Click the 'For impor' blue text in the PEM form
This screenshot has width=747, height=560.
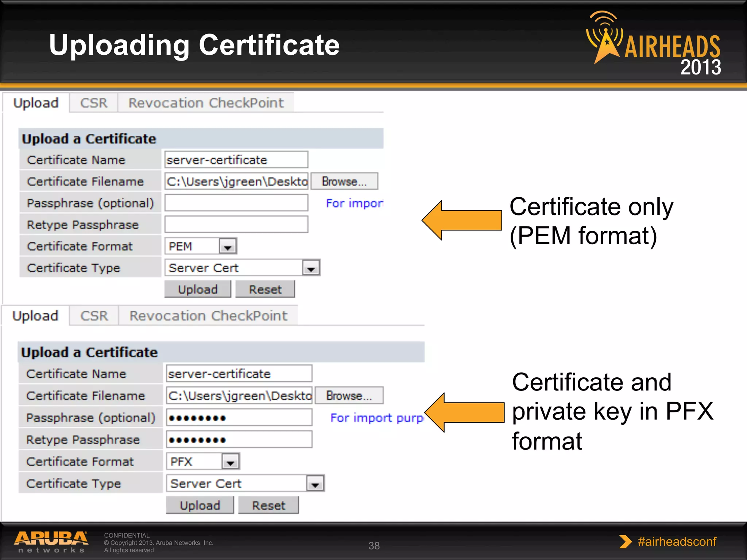(x=355, y=203)
